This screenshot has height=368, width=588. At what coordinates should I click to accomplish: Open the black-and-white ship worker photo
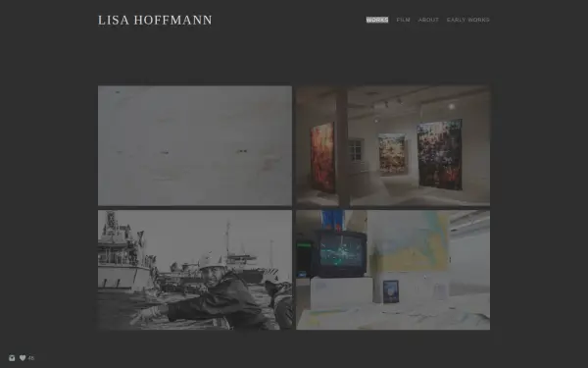click(195, 270)
